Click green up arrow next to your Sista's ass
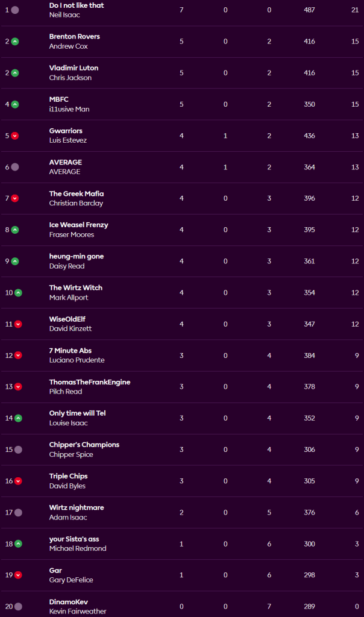 [18, 543]
